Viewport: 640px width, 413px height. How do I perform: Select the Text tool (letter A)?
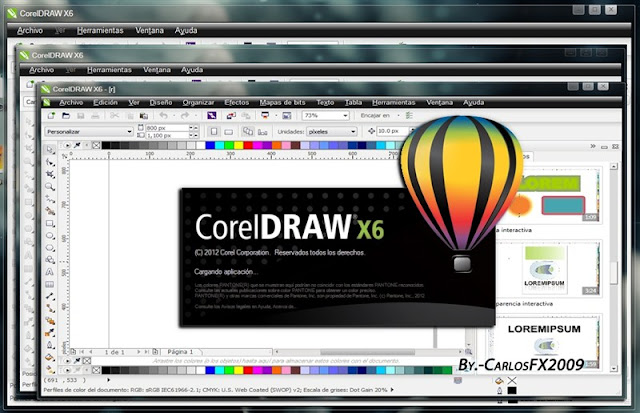tap(50, 272)
